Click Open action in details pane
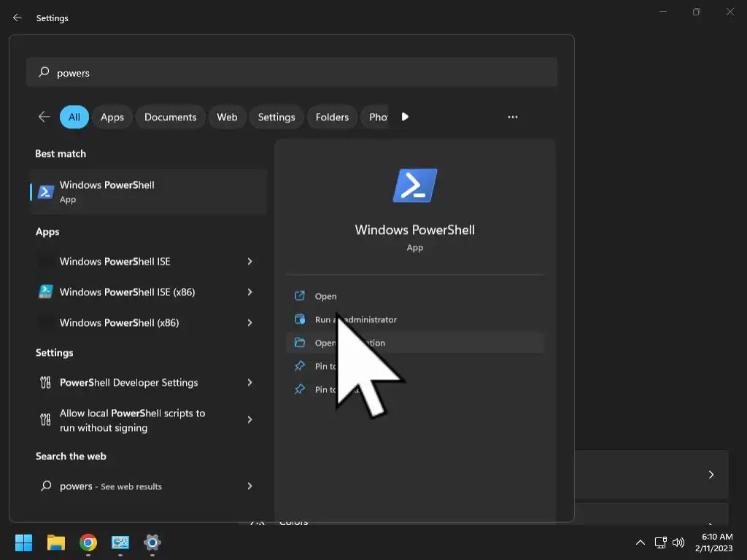 415,296
